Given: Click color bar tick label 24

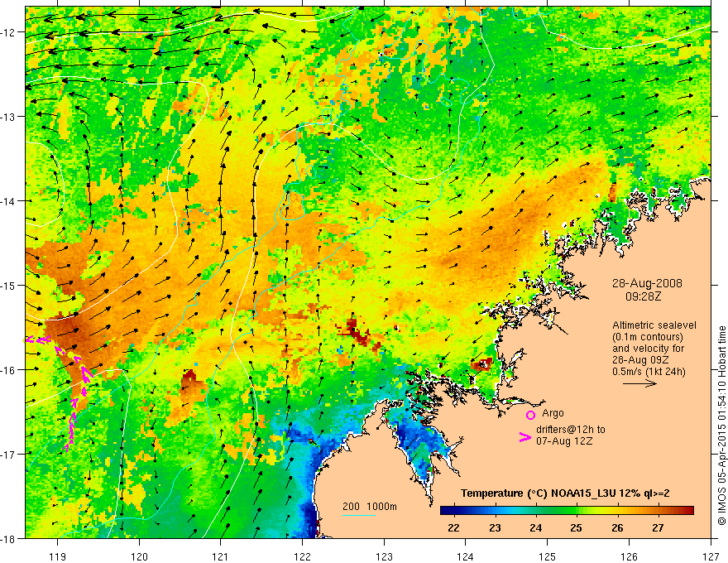Looking at the screenshot, I should (535, 528).
